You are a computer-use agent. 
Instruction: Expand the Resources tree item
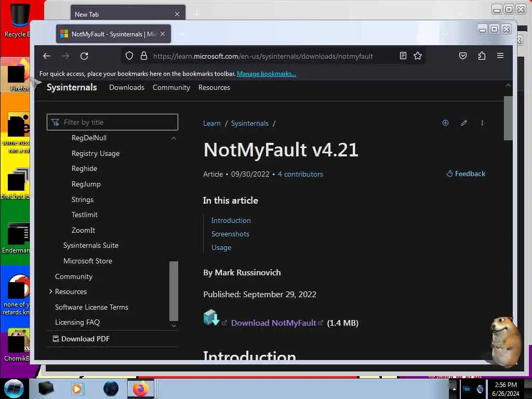coord(50,291)
